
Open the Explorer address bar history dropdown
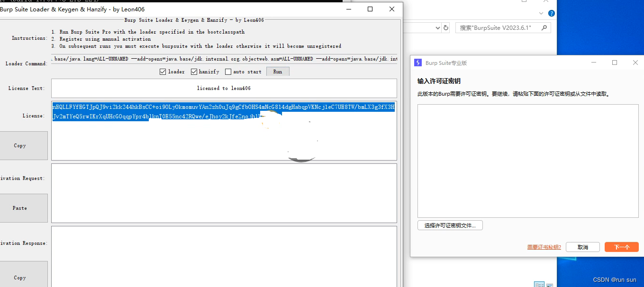[438, 28]
